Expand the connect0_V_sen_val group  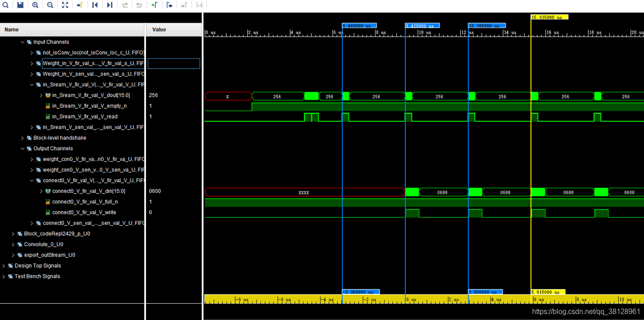tap(32, 223)
